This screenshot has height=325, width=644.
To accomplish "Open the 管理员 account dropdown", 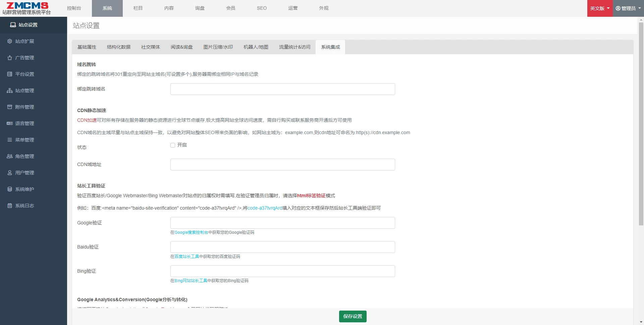I will coord(628,8).
